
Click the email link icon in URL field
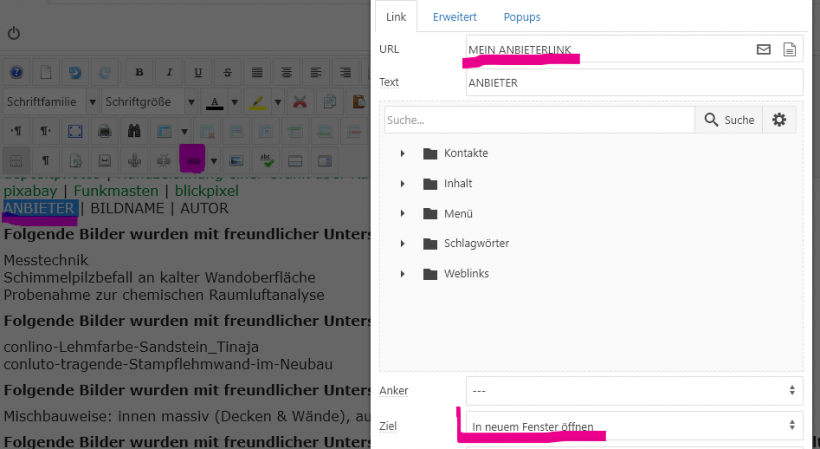click(x=764, y=49)
